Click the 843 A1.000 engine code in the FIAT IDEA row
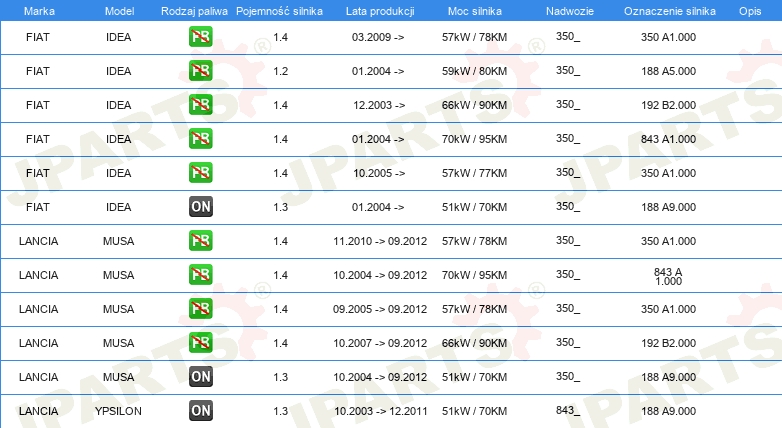Viewport: 782px width, 428px height. [668, 139]
